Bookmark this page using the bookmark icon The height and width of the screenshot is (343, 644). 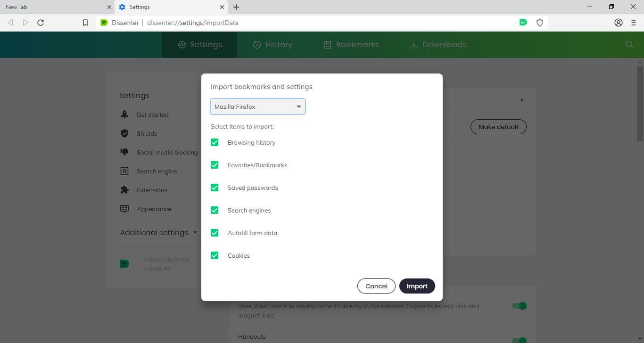click(85, 23)
